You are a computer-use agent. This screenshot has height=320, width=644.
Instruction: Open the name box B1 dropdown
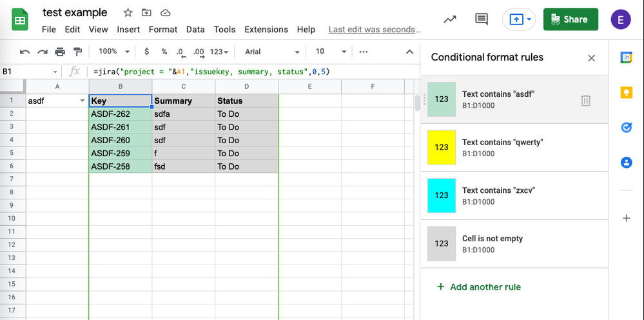coord(55,72)
